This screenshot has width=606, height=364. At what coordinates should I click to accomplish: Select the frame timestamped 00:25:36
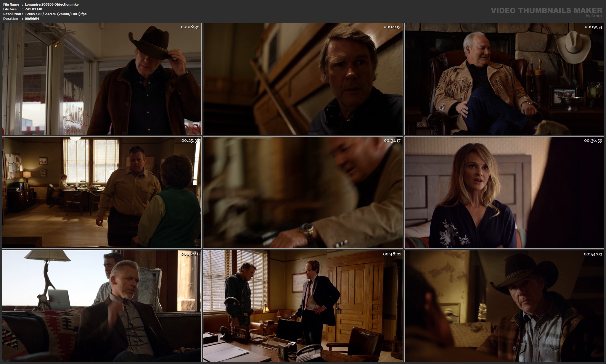pyautogui.click(x=102, y=192)
